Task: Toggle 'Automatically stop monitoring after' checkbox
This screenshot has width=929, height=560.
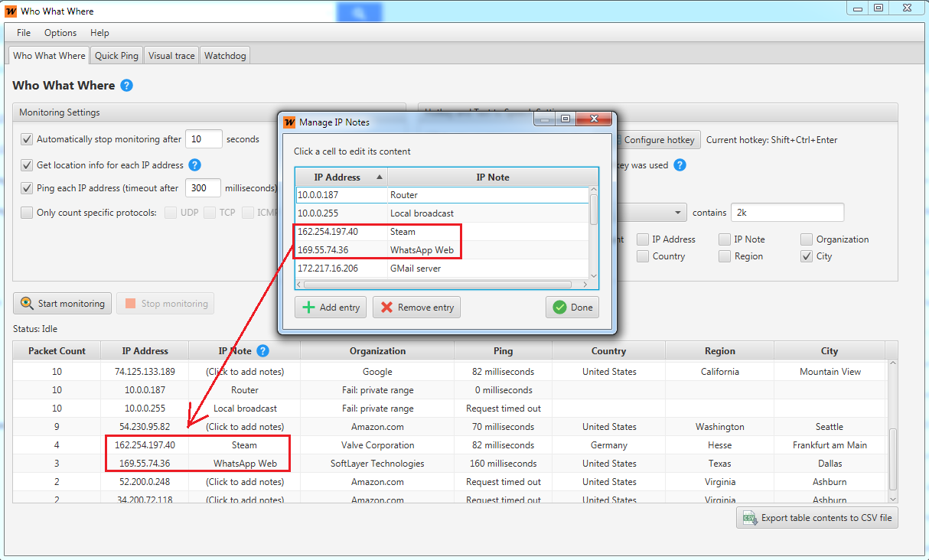Action: click(x=27, y=139)
